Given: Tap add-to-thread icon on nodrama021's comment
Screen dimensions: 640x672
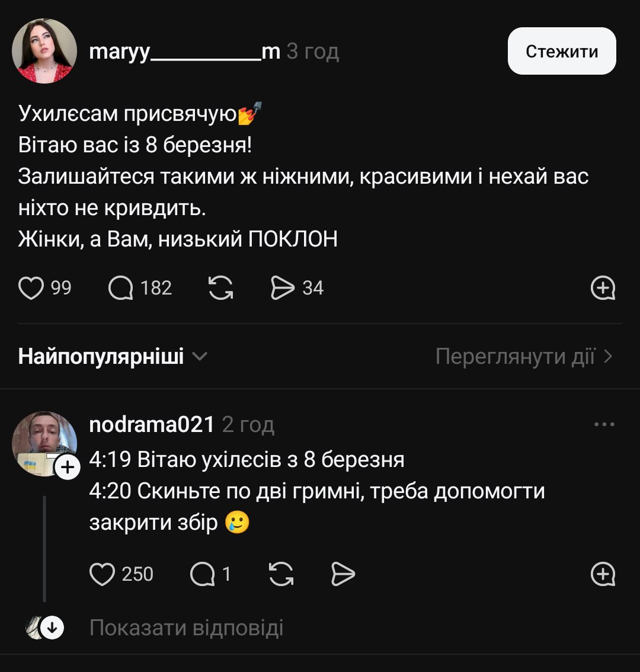Looking at the screenshot, I should pyautogui.click(x=603, y=574).
